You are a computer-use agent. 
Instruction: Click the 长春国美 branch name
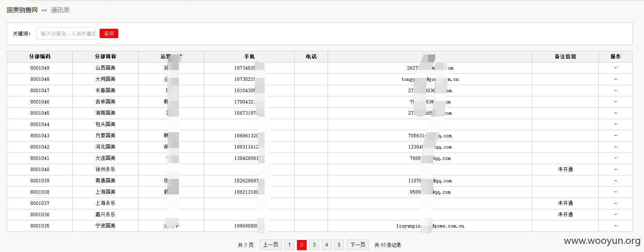pyautogui.click(x=105, y=90)
